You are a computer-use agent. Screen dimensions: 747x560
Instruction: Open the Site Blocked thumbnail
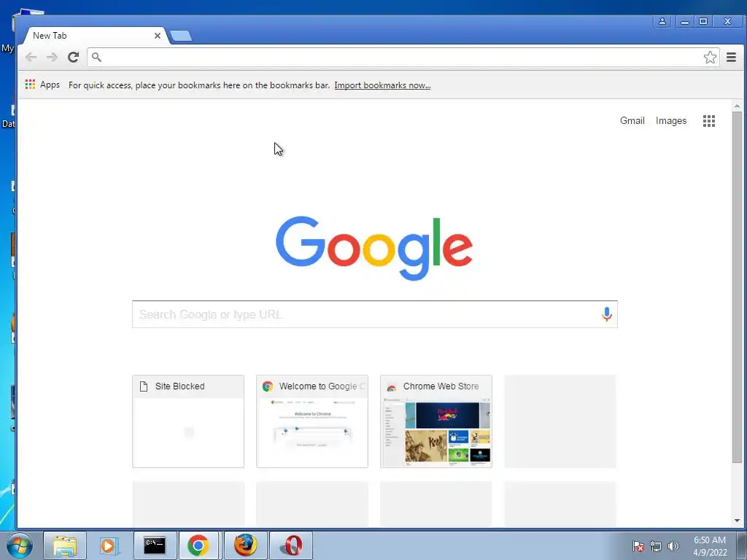tap(188, 421)
